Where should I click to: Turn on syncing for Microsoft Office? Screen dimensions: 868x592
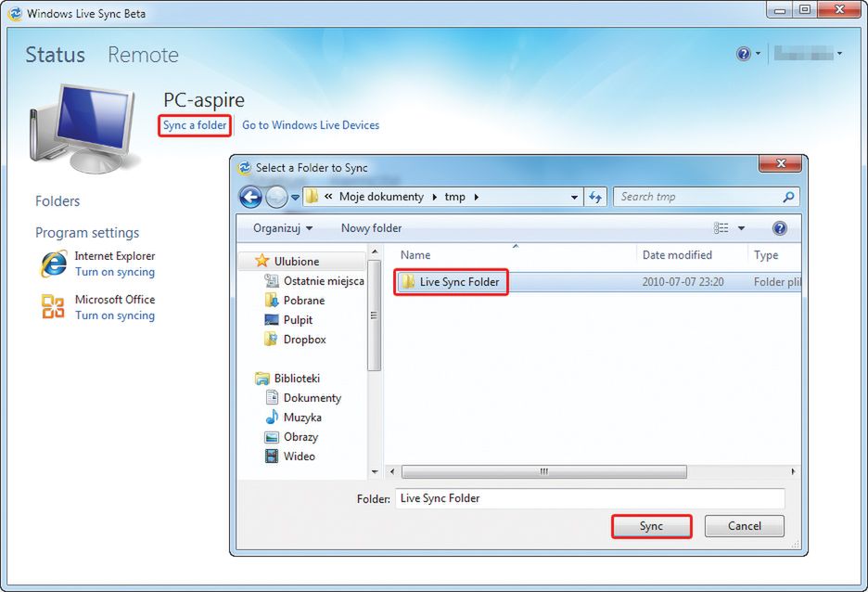pyautogui.click(x=115, y=315)
